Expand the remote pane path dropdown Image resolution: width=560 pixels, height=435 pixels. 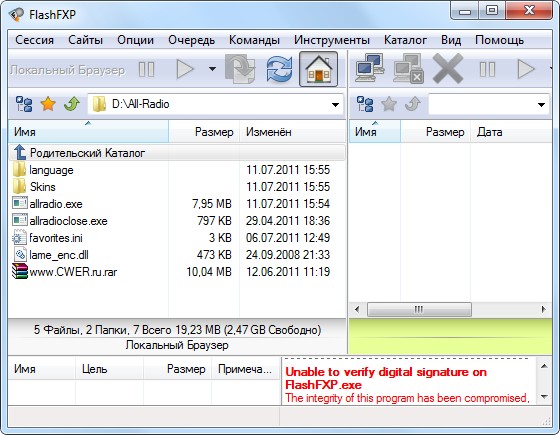coord(541,105)
